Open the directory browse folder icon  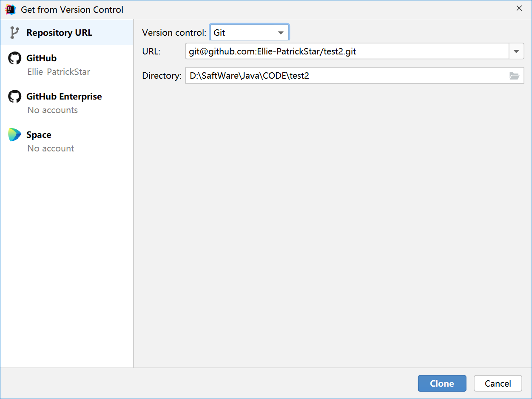(514, 76)
